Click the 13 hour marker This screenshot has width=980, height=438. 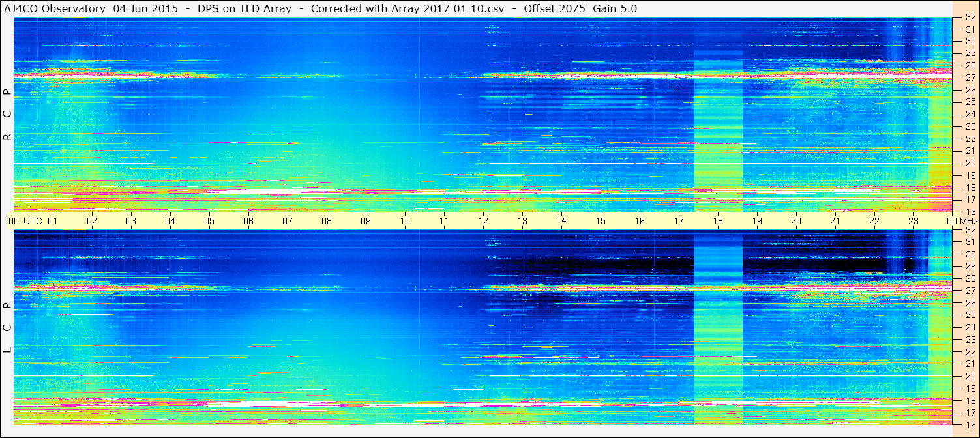(522, 221)
